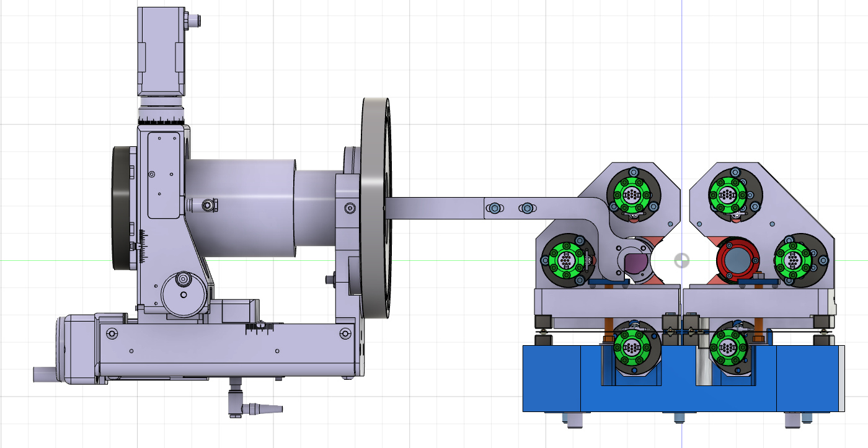The height and width of the screenshot is (448, 868).
Task: Select the black circular dial on left
Action: click(121, 209)
